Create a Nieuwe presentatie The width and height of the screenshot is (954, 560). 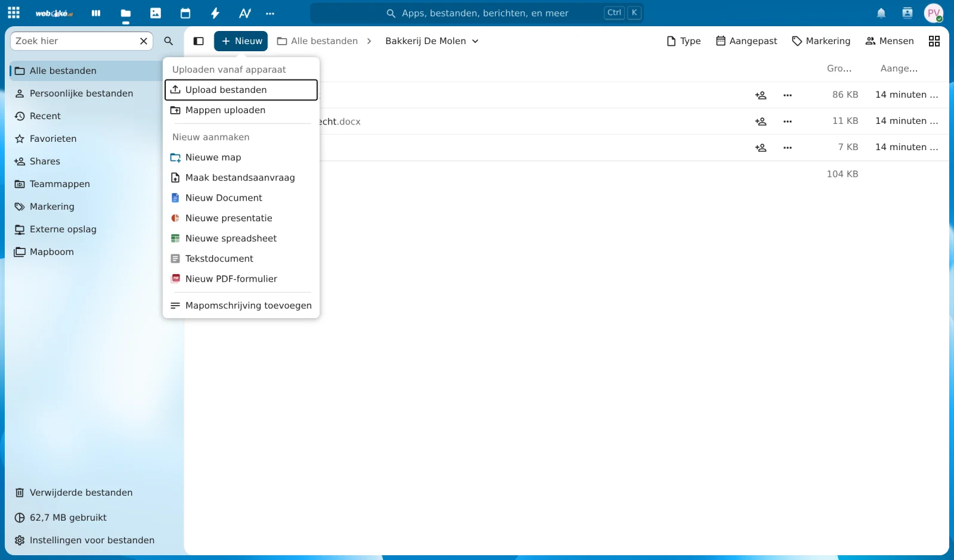coord(241,218)
